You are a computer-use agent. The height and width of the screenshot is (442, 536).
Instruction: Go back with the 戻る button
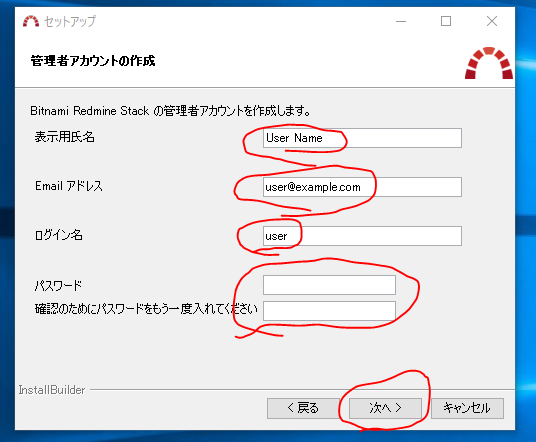303,408
